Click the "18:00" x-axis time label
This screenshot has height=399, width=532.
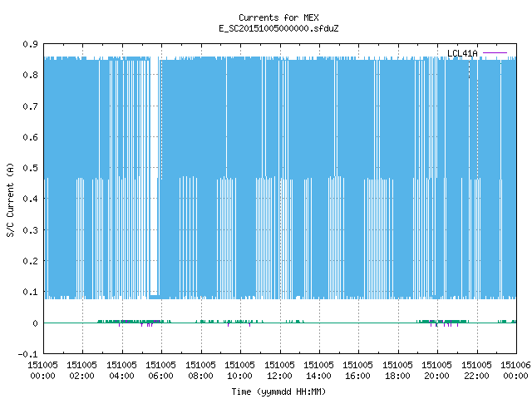[x=397, y=376]
